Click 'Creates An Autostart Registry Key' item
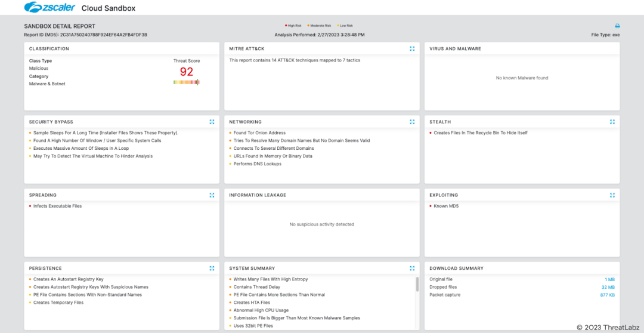 coord(68,279)
